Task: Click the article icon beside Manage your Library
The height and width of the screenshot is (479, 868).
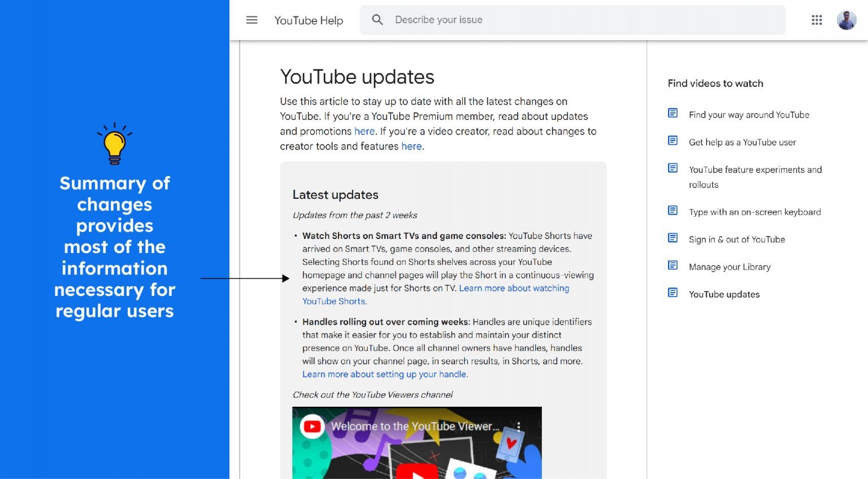Action: pos(672,265)
